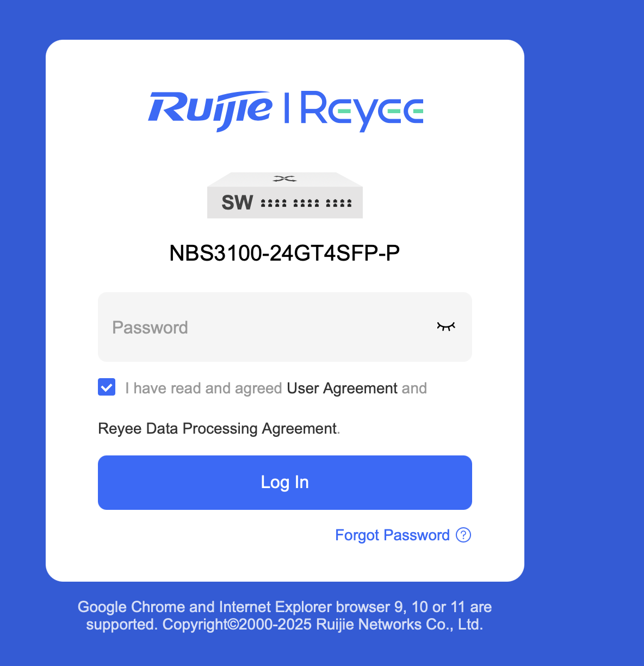Click the question mark help icon
The image size is (644, 666).
click(x=463, y=535)
